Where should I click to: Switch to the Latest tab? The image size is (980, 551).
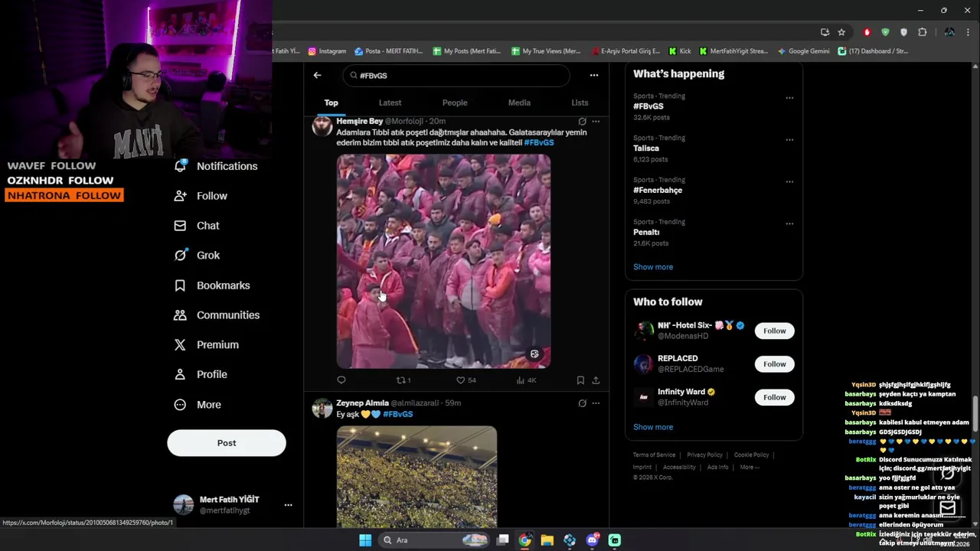pos(390,103)
